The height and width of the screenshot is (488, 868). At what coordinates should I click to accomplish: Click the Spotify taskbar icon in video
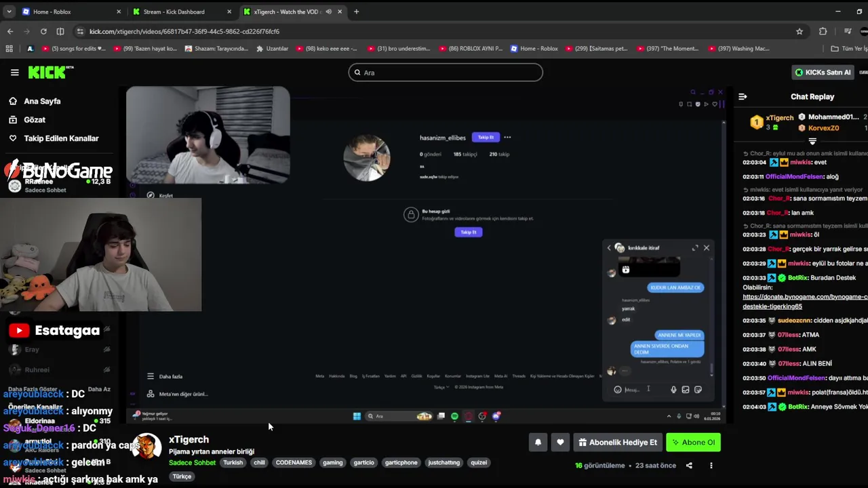point(454,416)
